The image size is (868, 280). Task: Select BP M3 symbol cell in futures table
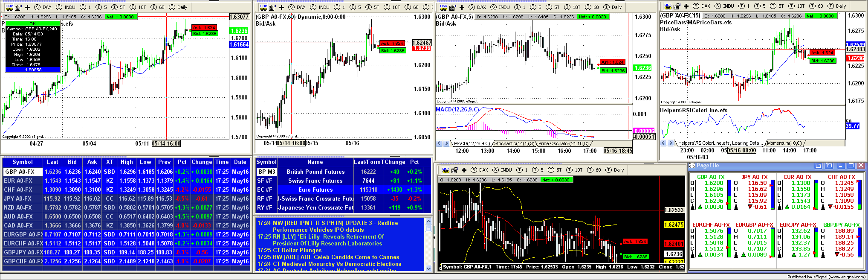pos(266,172)
